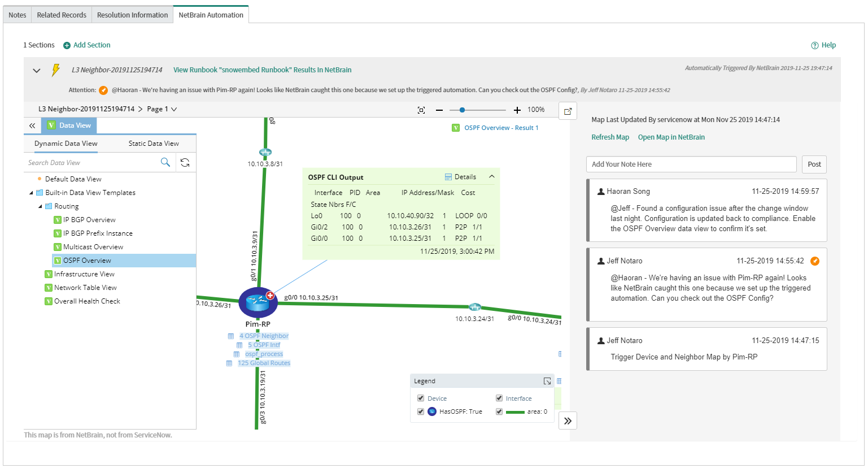Collapse Built-in Data View Templates tree

[x=32, y=193]
